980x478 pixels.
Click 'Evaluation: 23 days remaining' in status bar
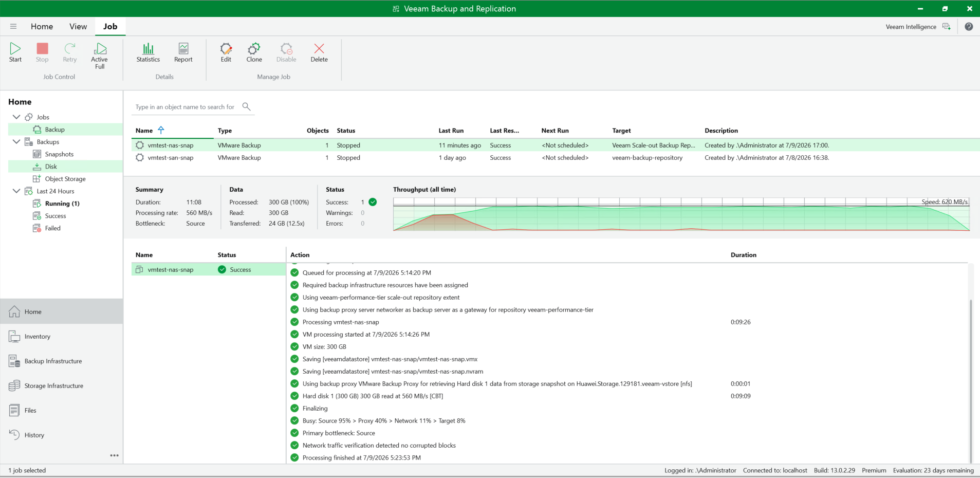click(933, 470)
